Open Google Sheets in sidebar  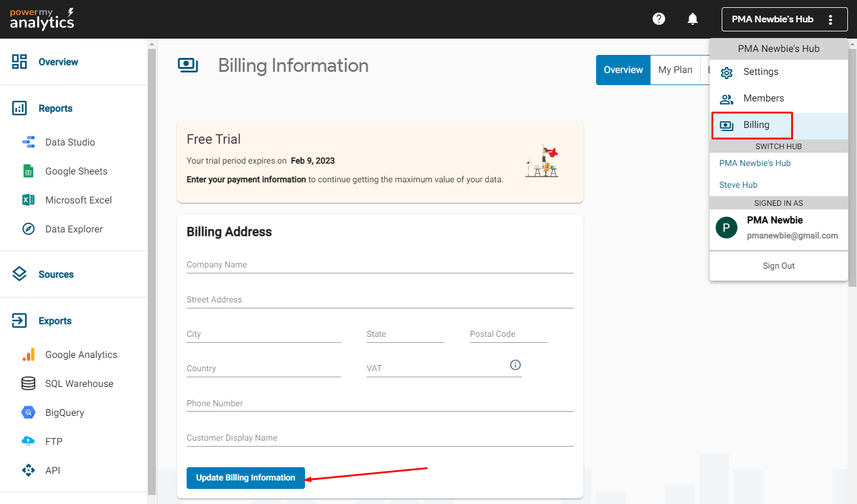click(x=75, y=171)
